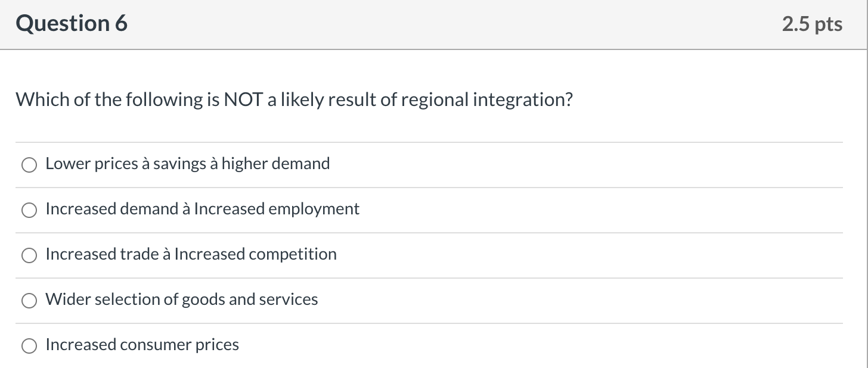Viewport: 868px width, 368px height.
Task: Select the 'Increased consumer prices' radio button
Action: (29, 346)
